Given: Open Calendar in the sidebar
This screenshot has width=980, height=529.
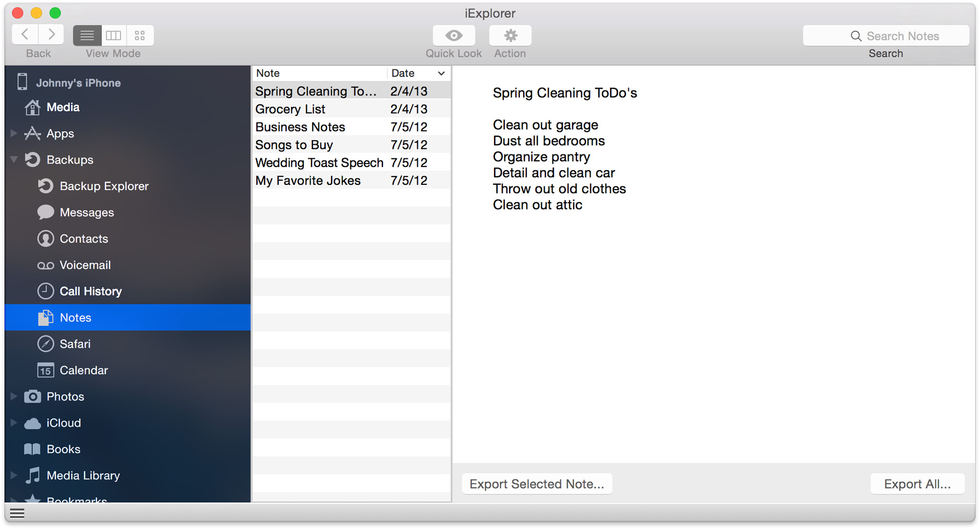Looking at the screenshot, I should (84, 370).
